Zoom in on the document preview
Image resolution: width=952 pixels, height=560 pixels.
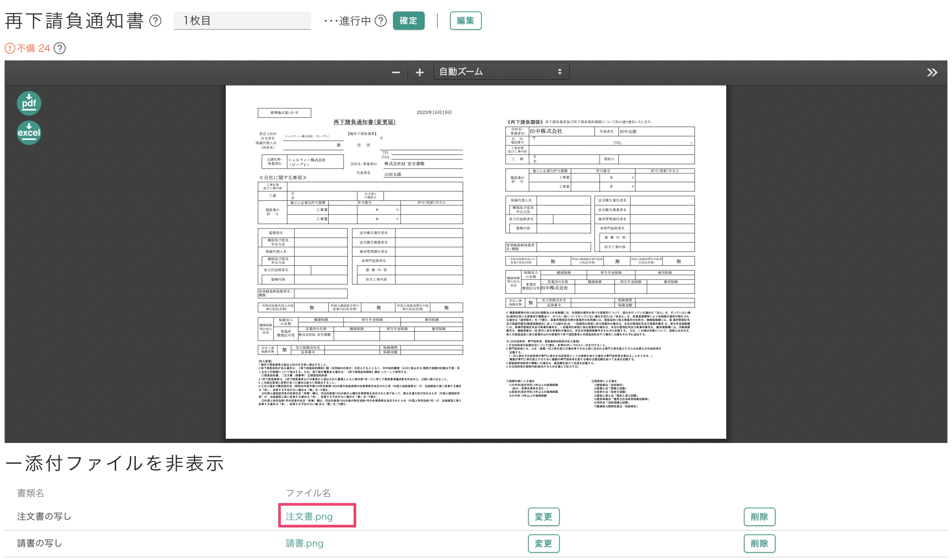point(419,72)
